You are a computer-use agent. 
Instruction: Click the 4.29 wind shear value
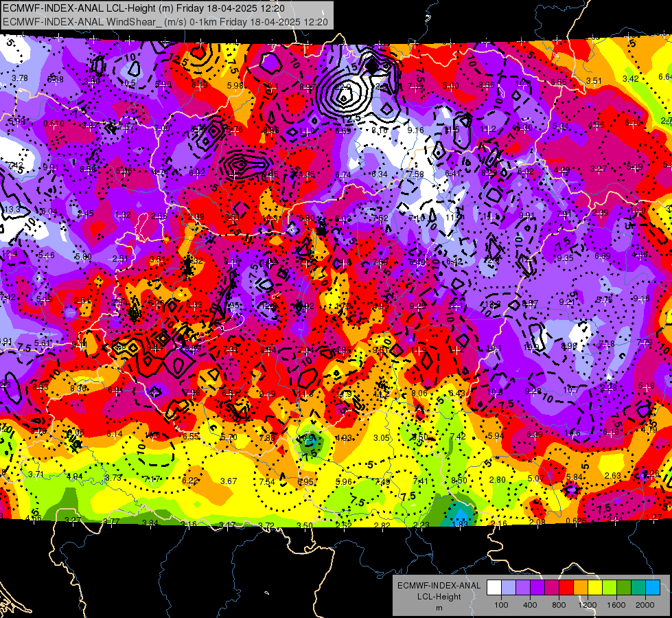click(x=562, y=170)
